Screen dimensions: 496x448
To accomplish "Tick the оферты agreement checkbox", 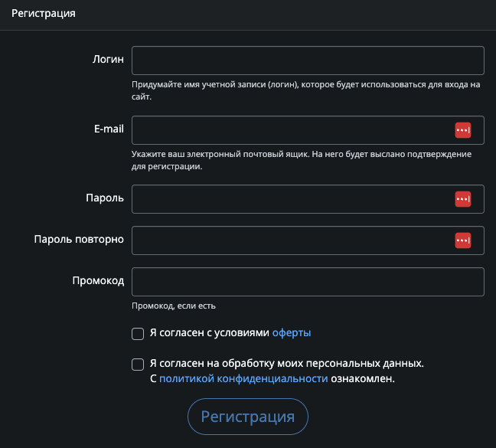I will (138, 333).
